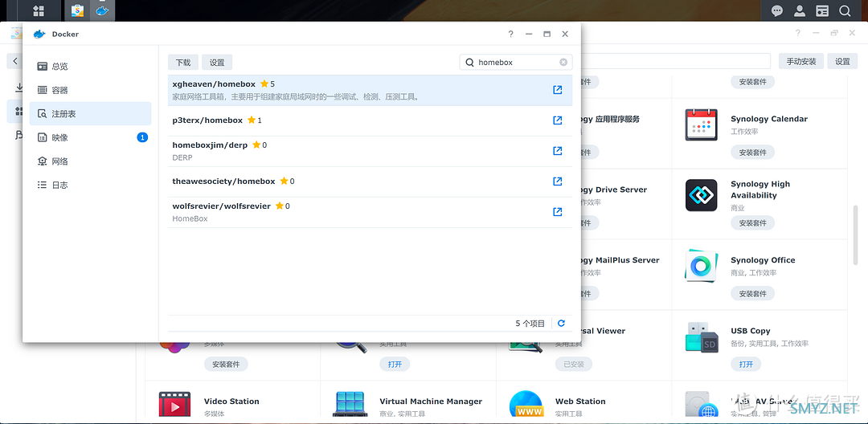Click the Synology MailPlus Server title

620,260
